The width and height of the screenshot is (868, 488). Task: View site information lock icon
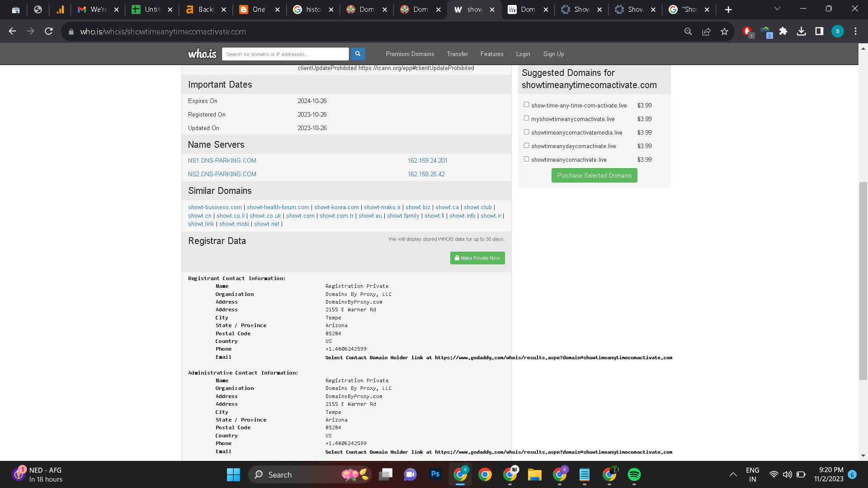pyautogui.click(x=71, y=32)
